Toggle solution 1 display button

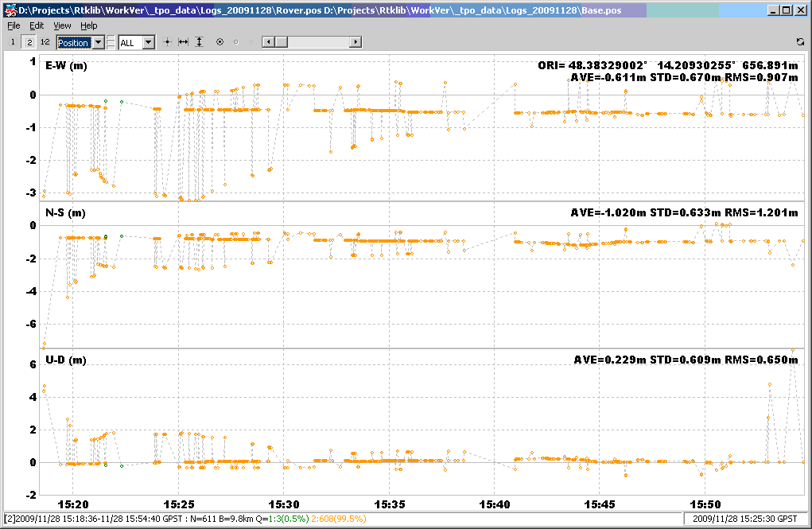pyautogui.click(x=13, y=42)
